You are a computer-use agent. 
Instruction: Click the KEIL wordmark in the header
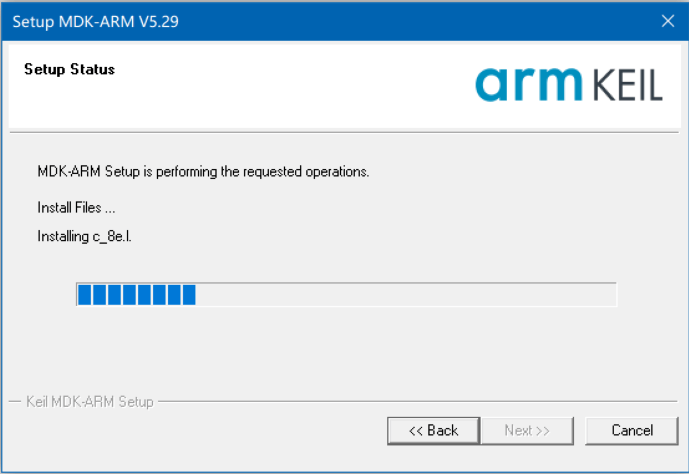click(x=621, y=84)
